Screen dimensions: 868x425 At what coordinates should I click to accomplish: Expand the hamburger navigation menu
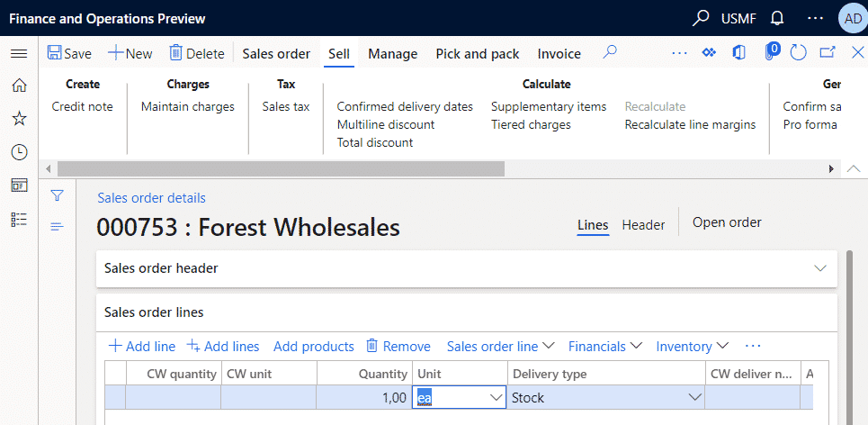(20, 53)
